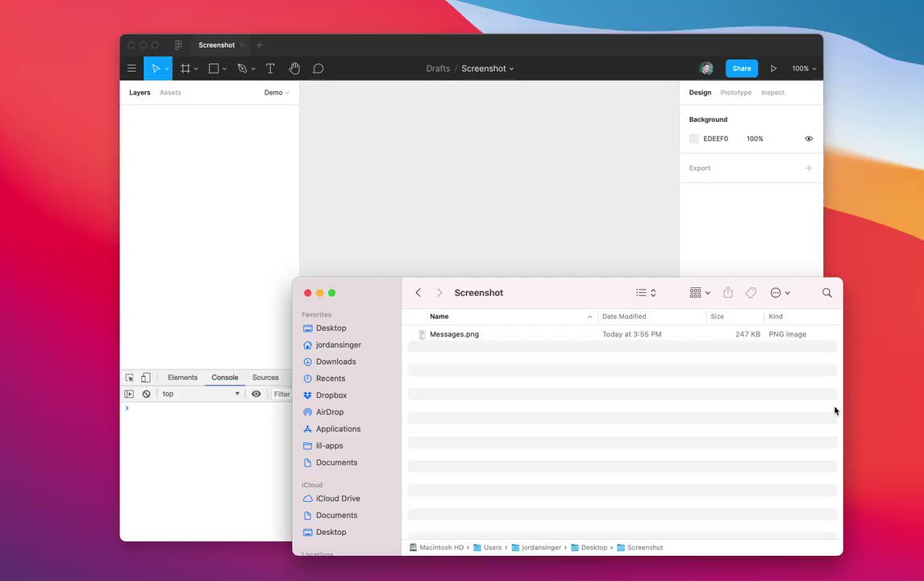Click the Tags icon in Finder toolbar
Screen dimensions: 924x581
(x=751, y=293)
